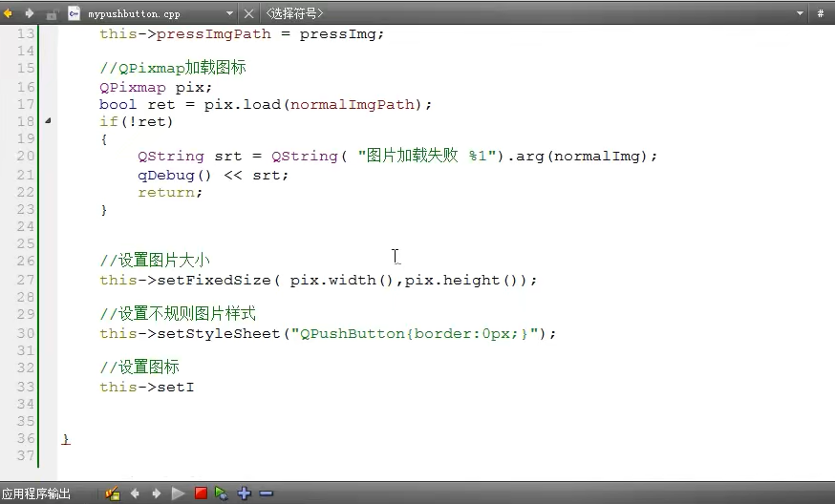Click 'setStyleSheet' on line 30

(x=219, y=334)
